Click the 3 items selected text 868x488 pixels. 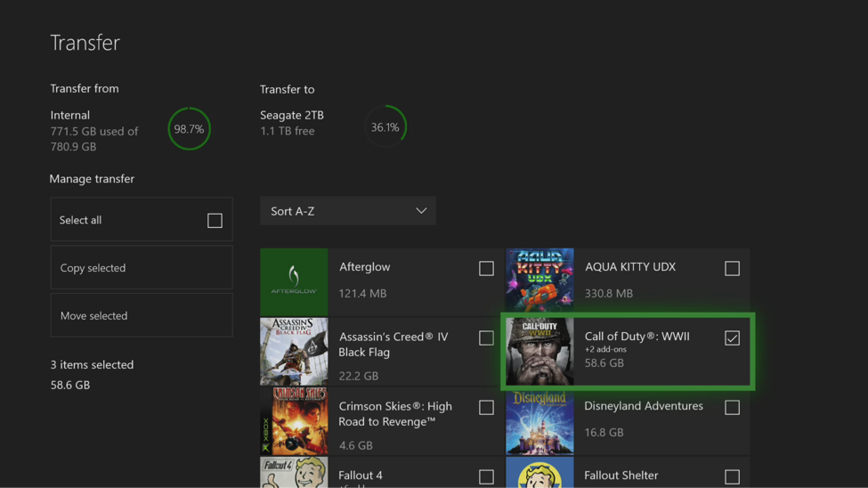pos(92,364)
